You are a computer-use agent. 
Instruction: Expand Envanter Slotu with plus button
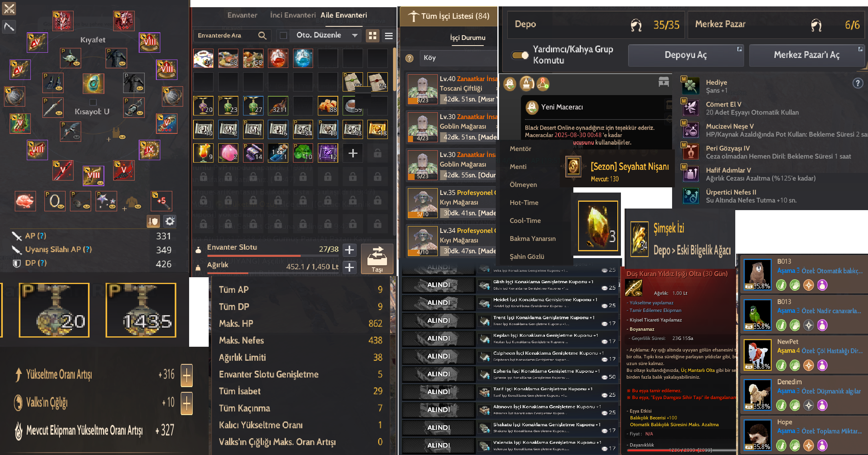(349, 250)
